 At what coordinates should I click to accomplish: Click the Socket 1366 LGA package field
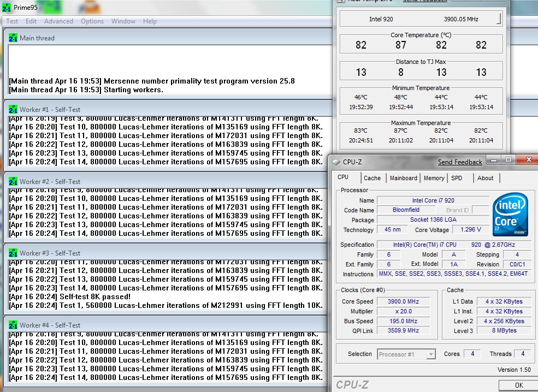[x=433, y=219]
